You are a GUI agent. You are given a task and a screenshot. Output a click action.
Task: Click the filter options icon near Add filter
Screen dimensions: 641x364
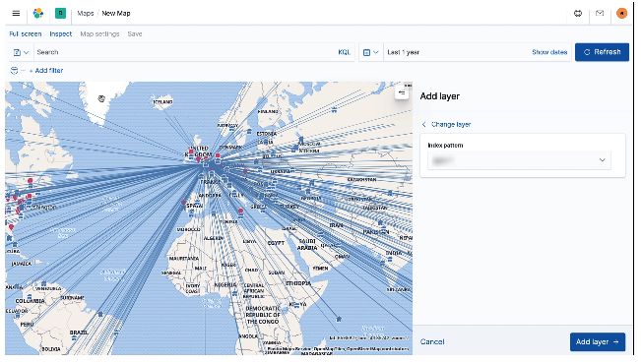[x=15, y=71]
